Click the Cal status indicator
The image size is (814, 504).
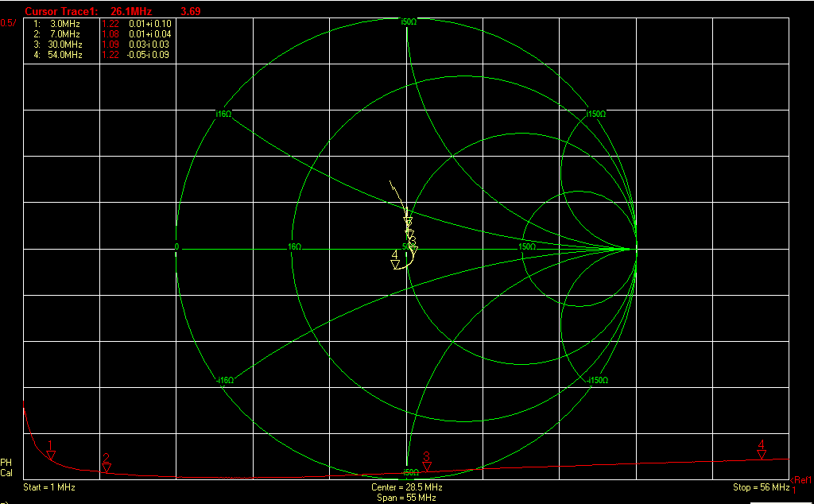[6, 473]
